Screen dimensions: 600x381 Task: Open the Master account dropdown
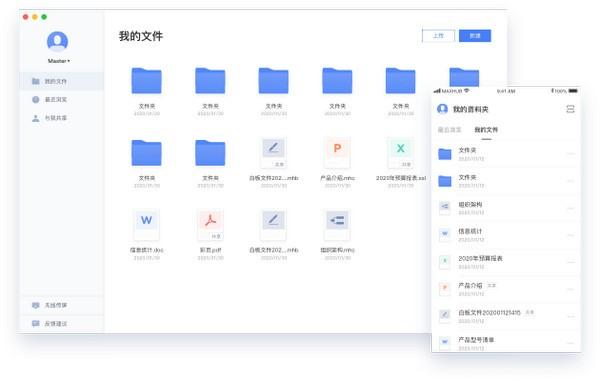point(59,61)
